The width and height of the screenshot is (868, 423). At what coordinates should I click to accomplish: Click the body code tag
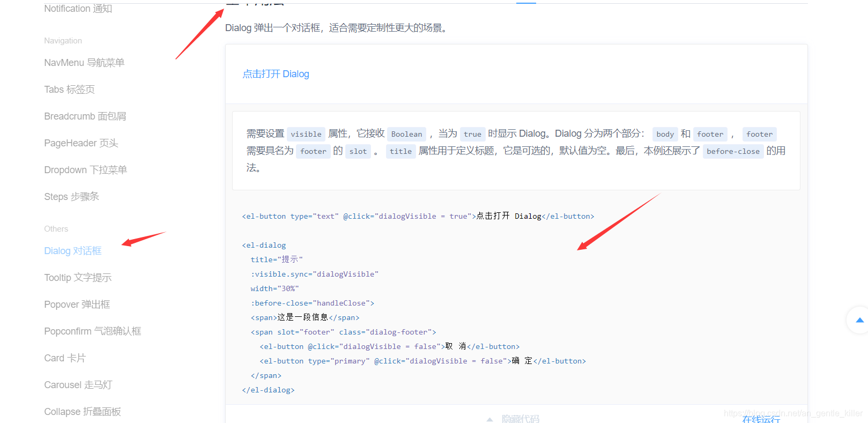pyautogui.click(x=665, y=134)
